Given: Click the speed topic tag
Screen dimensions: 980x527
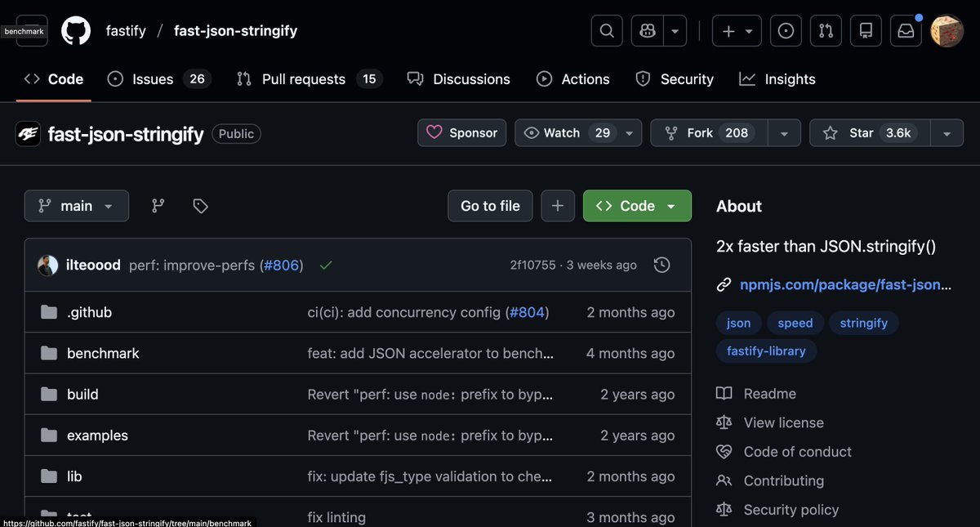Looking at the screenshot, I should pyautogui.click(x=795, y=323).
